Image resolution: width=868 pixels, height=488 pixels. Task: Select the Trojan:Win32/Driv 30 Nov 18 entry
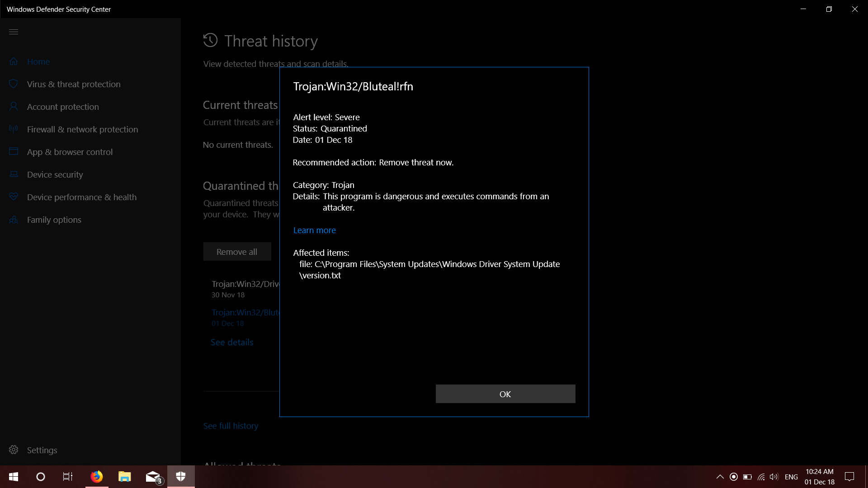point(245,289)
